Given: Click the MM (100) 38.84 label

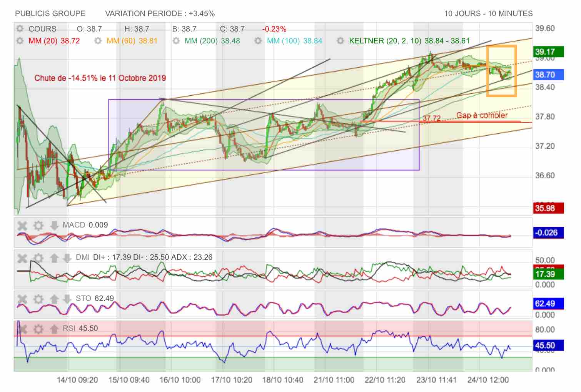Looking at the screenshot, I should tap(294, 41).
